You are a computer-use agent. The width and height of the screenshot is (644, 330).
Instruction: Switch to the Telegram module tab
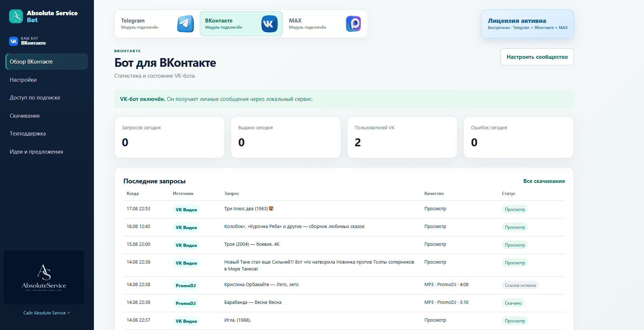157,24
